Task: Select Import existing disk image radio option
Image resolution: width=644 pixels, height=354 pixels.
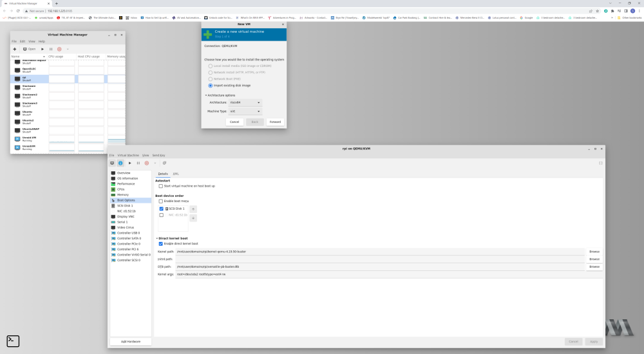Action: (x=211, y=86)
